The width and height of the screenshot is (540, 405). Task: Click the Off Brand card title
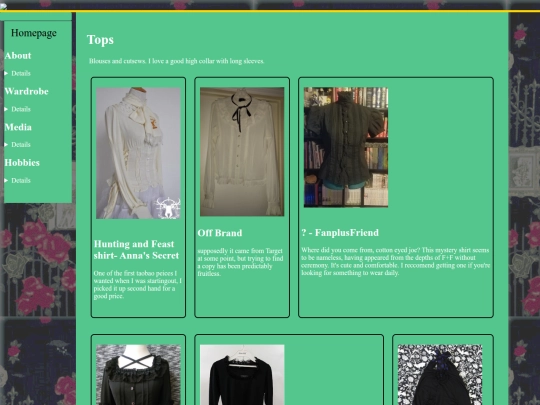pos(220,233)
